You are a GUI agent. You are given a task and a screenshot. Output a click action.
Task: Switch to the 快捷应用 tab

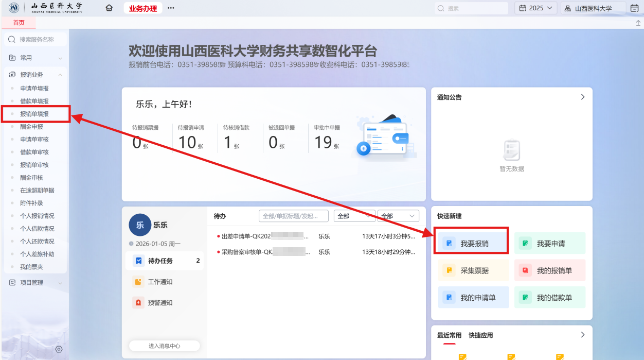pyautogui.click(x=480, y=335)
